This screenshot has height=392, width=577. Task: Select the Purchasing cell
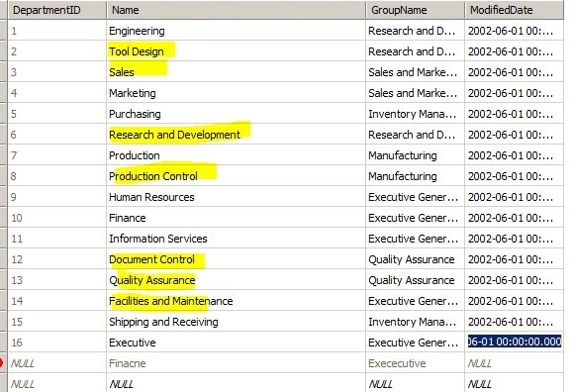click(236, 114)
